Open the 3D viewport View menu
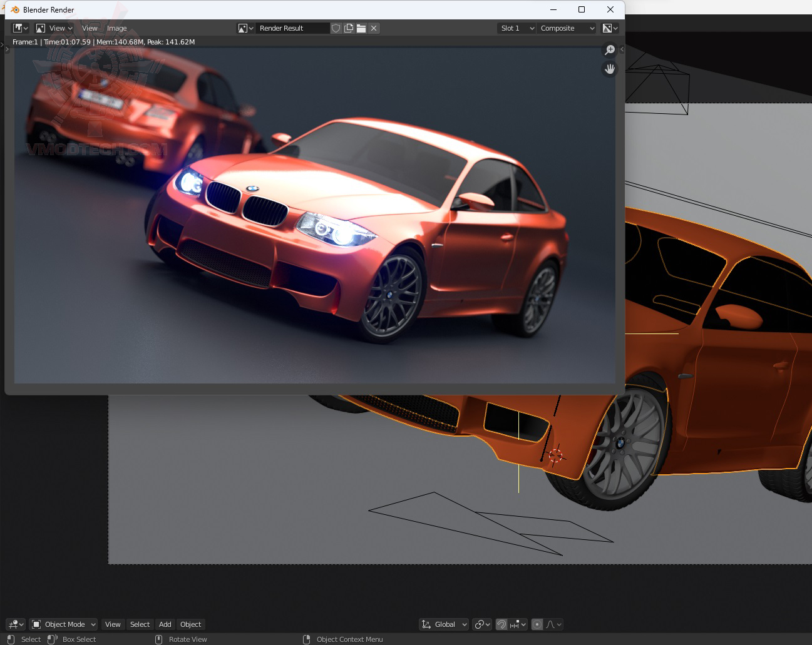The width and height of the screenshot is (812, 645). [x=113, y=624]
